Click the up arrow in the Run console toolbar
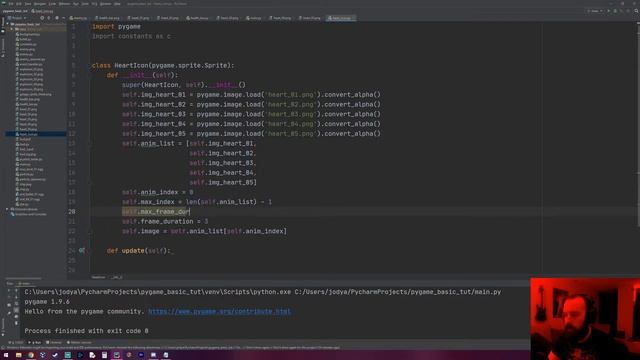Screen dimensions: 640x360 16,290
